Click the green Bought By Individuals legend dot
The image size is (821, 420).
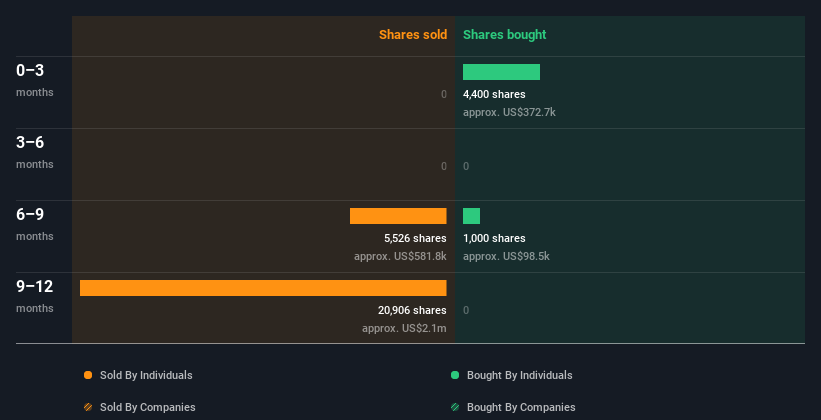[455, 375]
